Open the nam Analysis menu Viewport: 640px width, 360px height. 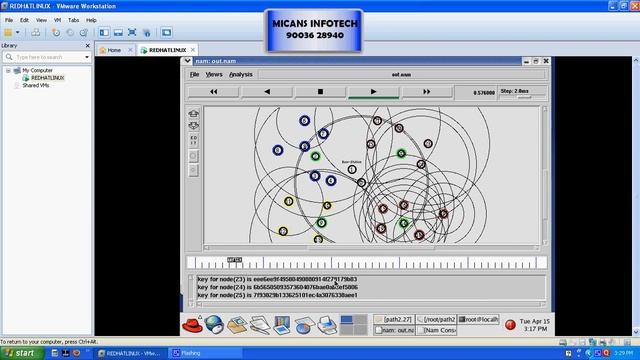coord(241,74)
